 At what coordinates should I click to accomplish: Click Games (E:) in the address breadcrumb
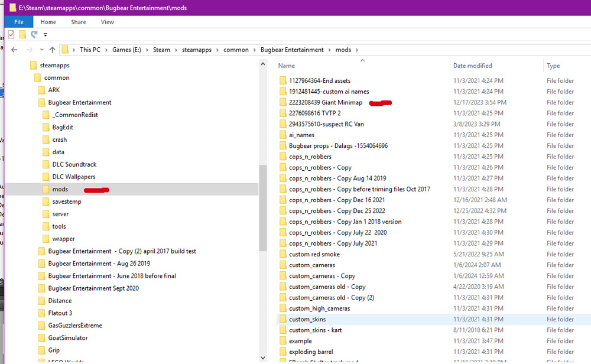coord(126,50)
